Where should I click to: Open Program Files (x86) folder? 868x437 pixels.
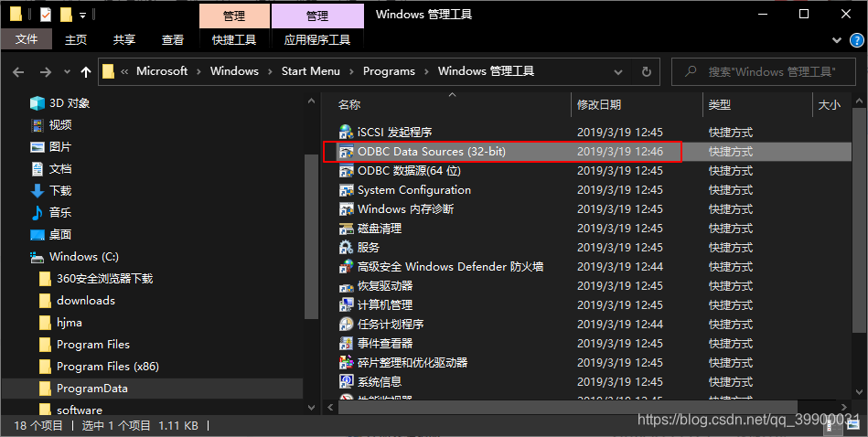(x=99, y=367)
